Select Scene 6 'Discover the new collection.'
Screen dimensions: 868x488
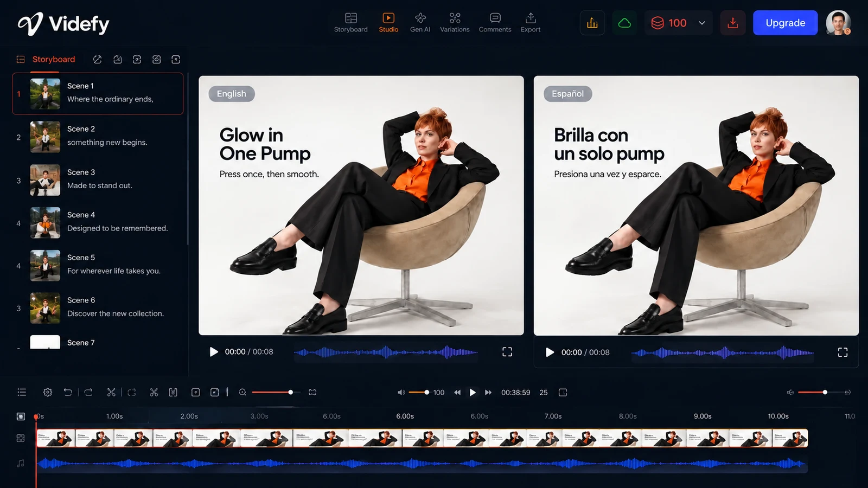click(98, 307)
